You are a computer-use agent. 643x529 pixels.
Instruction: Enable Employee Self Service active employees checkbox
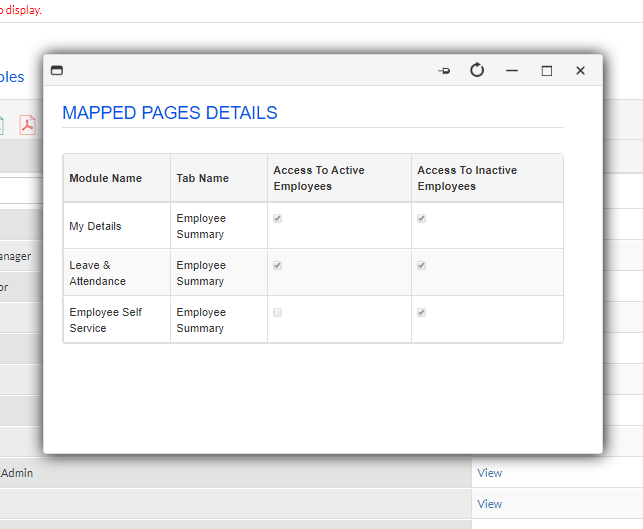coord(278,313)
